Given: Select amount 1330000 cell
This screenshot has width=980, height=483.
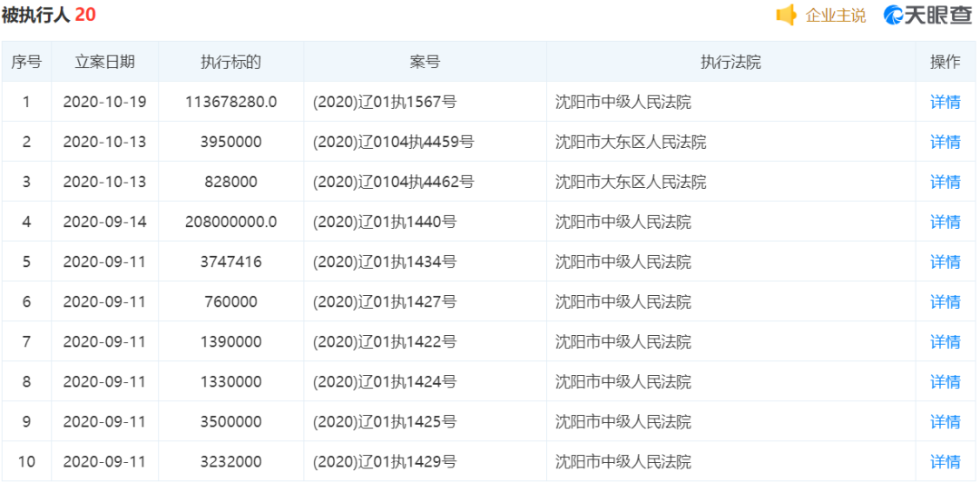Looking at the screenshot, I should (x=230, y=381).
